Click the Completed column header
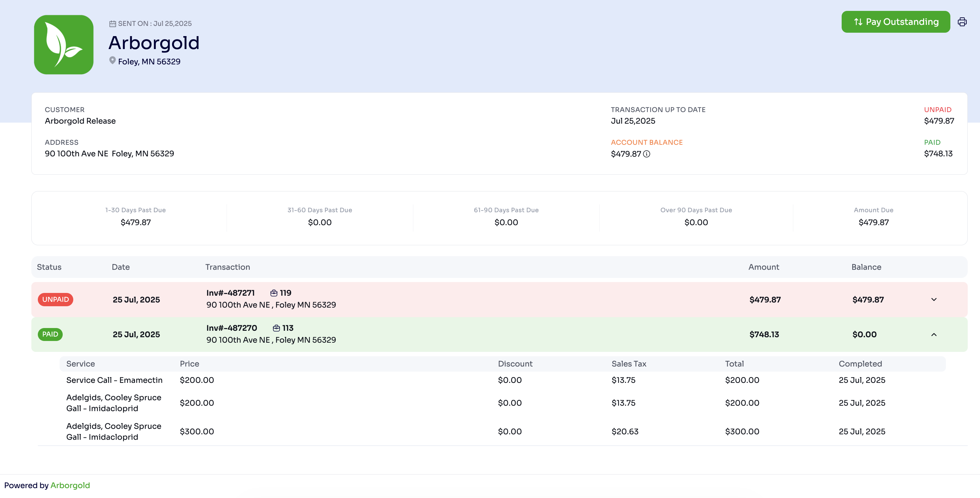 860,364
